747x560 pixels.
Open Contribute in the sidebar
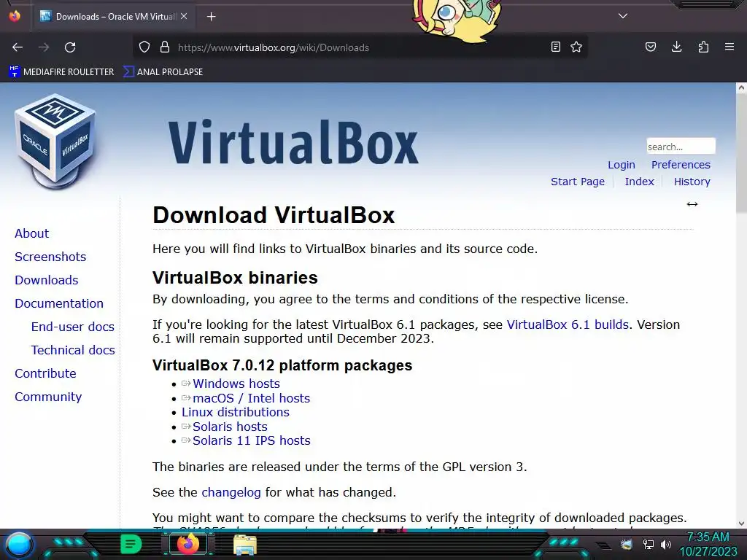coord(45,373)
